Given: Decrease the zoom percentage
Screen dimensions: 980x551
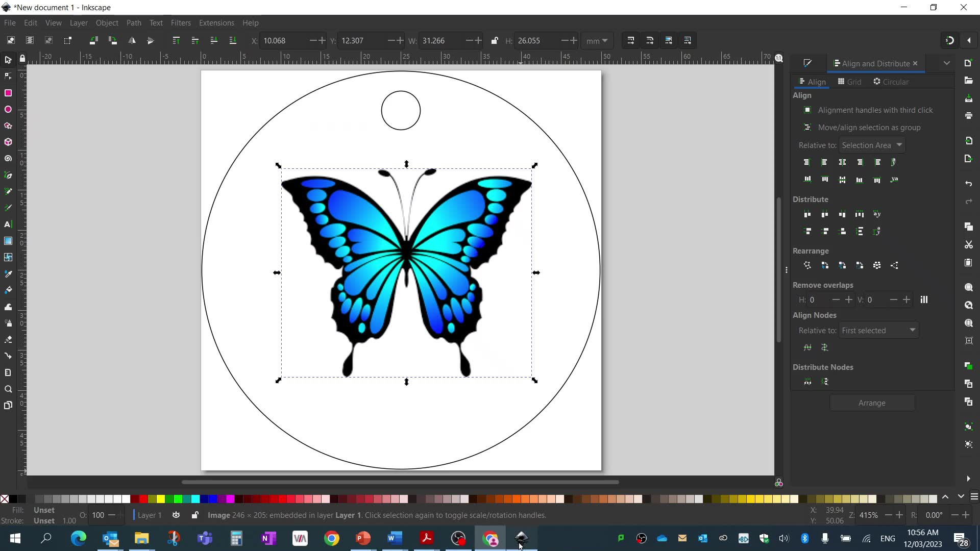Looking at the screenshot, I should (889, 515).
